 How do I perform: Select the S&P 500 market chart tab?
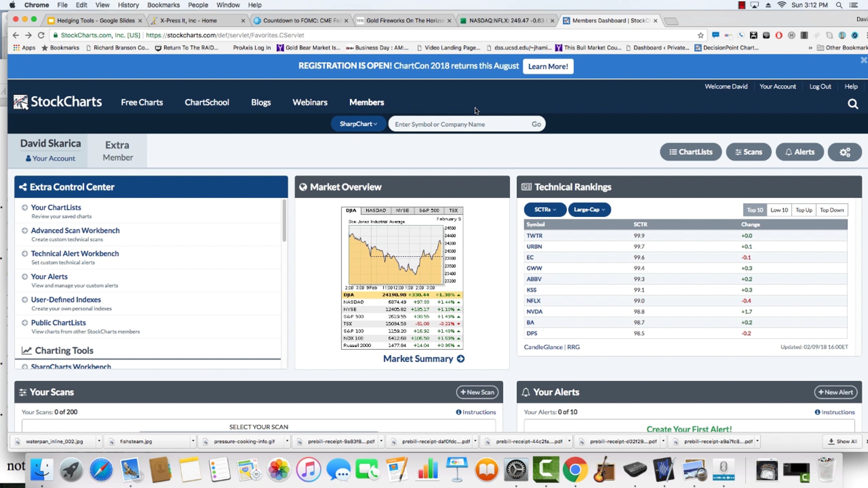(x=429, y=210)
